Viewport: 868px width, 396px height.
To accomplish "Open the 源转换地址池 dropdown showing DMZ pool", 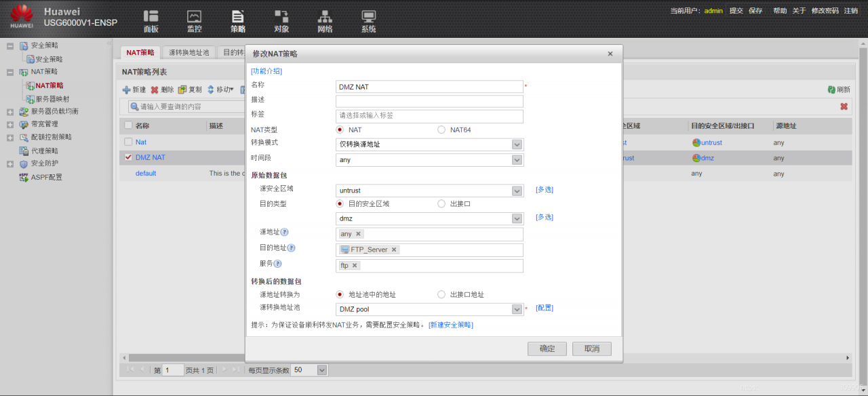I will [x=517, y=309].
